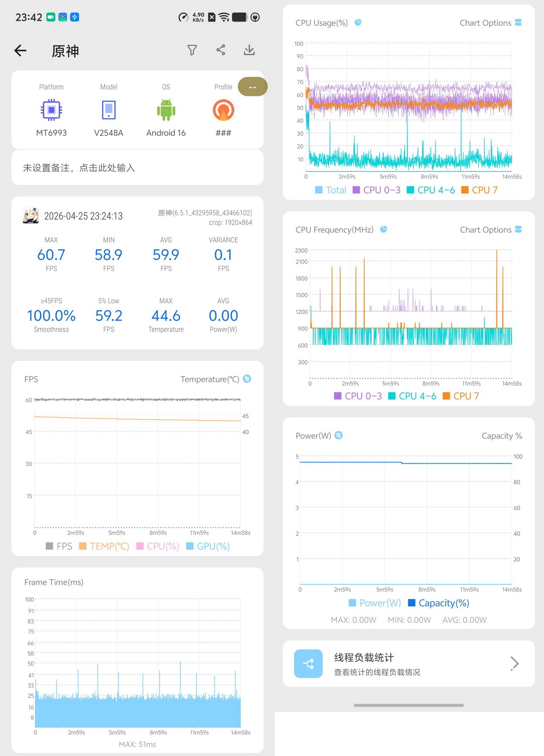Click the CPU 4~6 teal legend swatch in Frequency chart

[392, 396]
